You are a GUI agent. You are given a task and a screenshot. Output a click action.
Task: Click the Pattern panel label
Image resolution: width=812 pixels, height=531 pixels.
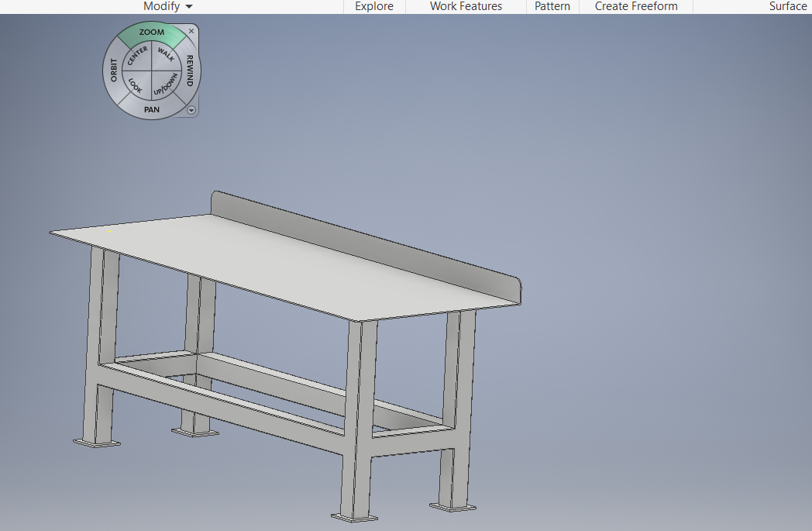pyautogui.click(x=552, y=6)
